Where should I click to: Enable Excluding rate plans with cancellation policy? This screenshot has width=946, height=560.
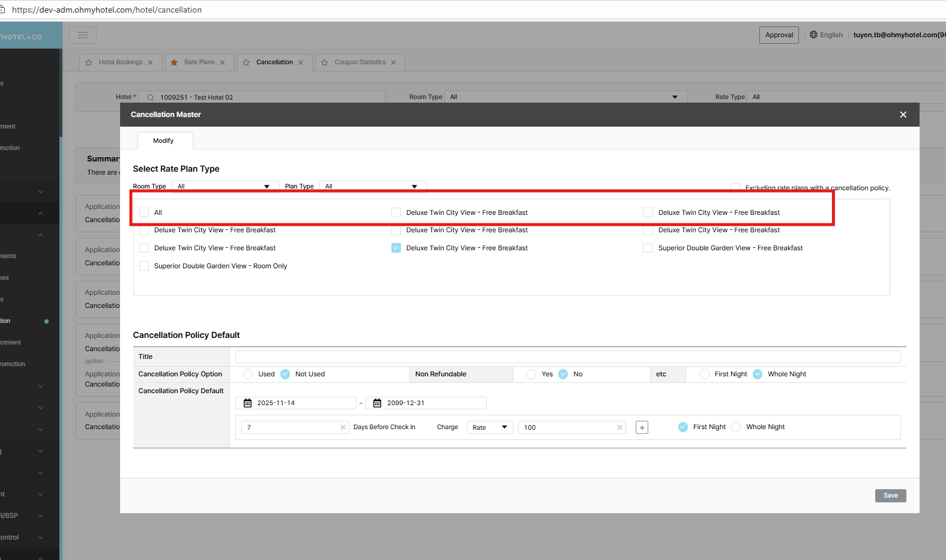click(x=735, y=187)
